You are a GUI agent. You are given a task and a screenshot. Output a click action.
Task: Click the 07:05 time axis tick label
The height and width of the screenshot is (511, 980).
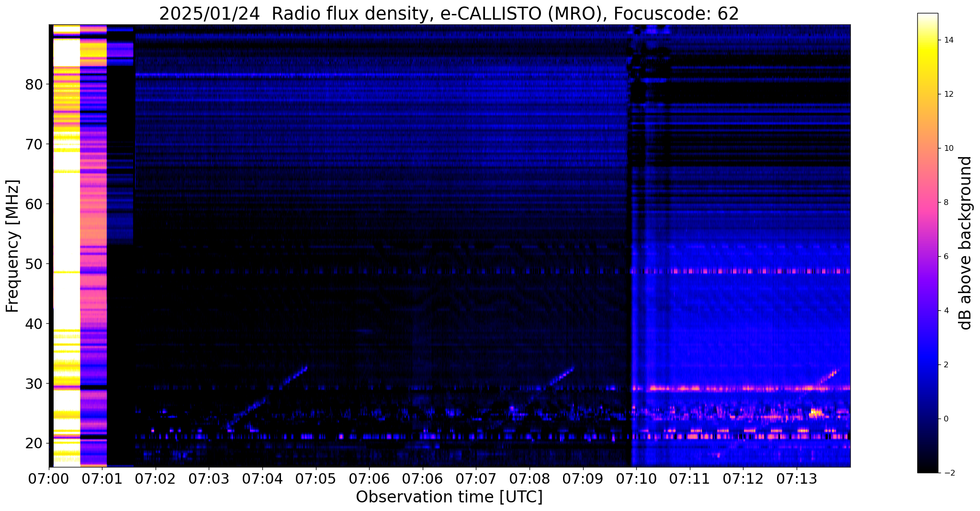pyautogui.click(x=315, y=479)
